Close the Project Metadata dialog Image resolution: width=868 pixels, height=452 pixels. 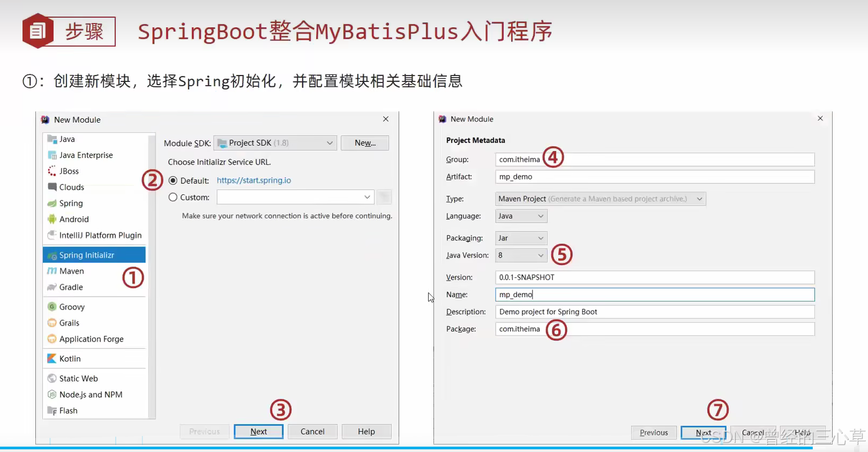point(820,118)
